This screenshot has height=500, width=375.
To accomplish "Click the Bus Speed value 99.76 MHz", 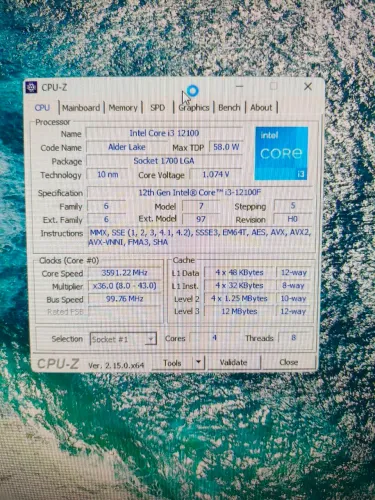I will [124, 299].
